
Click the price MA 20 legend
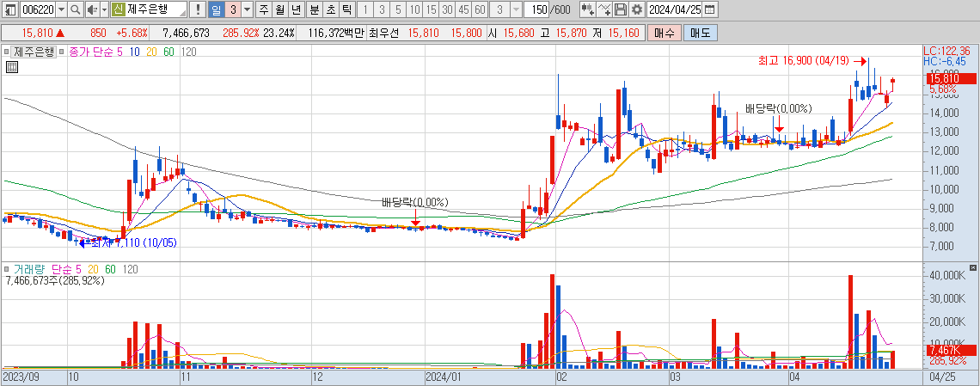[x=151, y=52]
